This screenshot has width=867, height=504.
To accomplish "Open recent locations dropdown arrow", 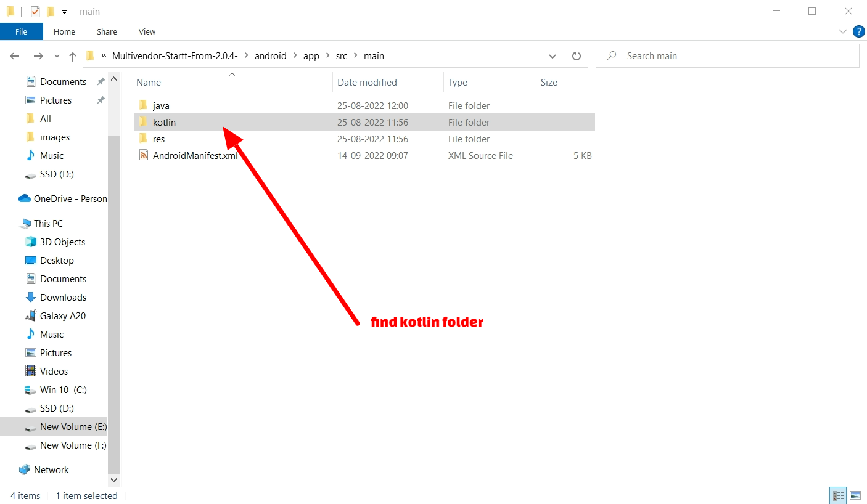I will (x=57, y=56).
